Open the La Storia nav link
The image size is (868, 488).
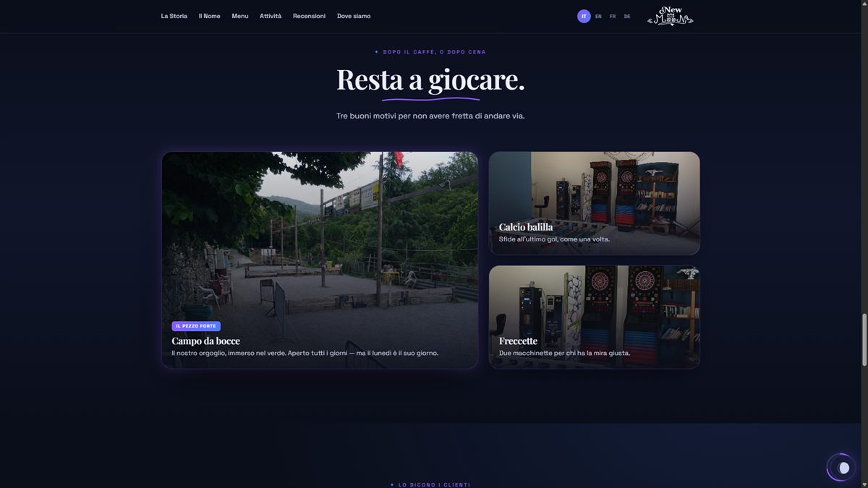coord(174,16)
